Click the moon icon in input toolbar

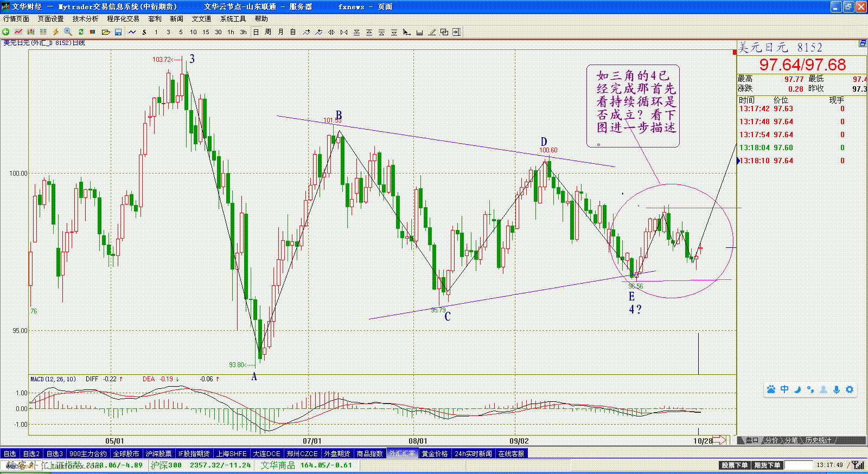click(x=797, y=389)
